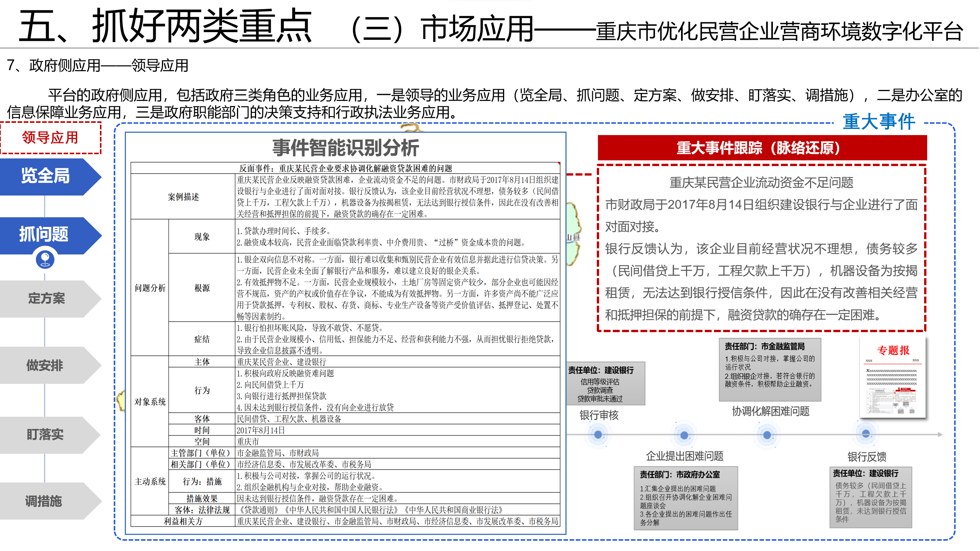Click the 利益相关方 row label
980x551 pixels.
(x=183, y=521)
